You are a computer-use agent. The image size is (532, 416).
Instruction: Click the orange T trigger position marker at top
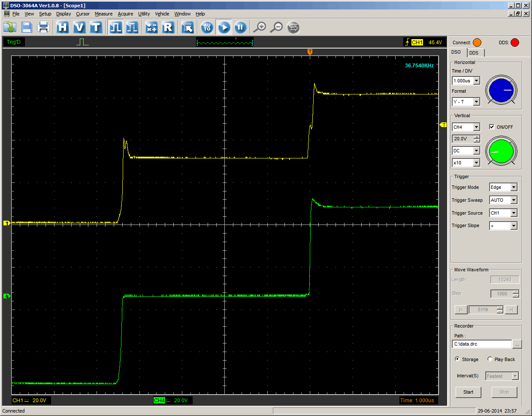[x=310, y=52]
